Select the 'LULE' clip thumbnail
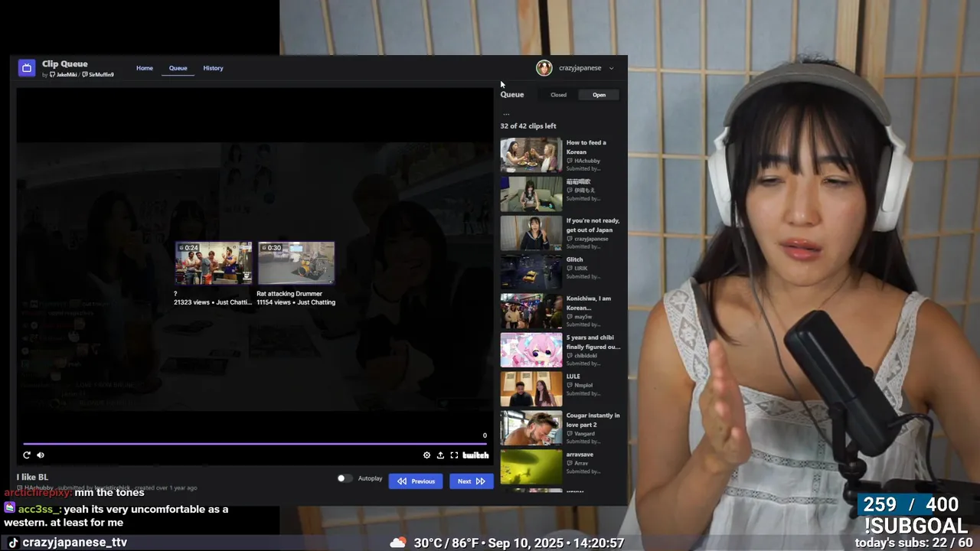The height and width of the screenshot is (551, 980). [531, 390]
